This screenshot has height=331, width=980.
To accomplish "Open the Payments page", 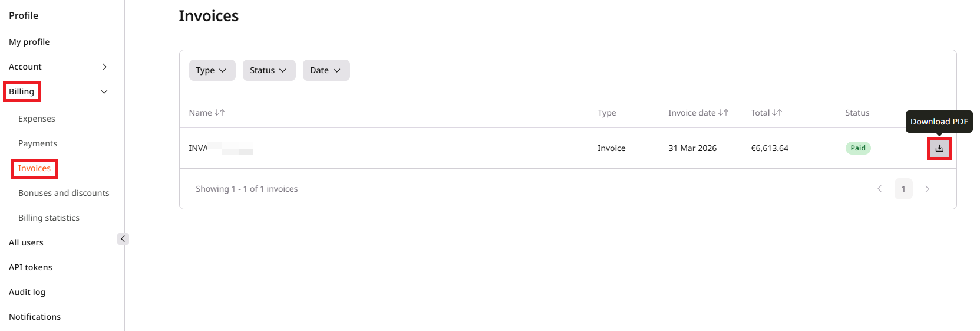I will point(38,143).
